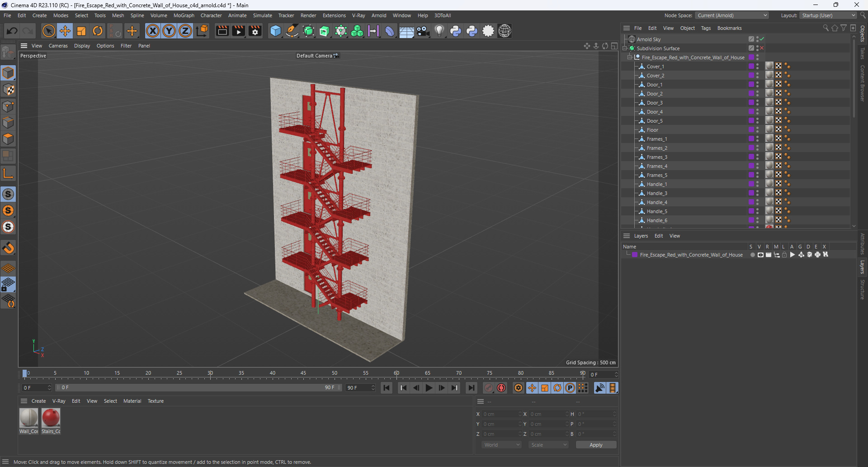Switch to Polygons mode
The image size is (868, 467).
click(8, 139)
